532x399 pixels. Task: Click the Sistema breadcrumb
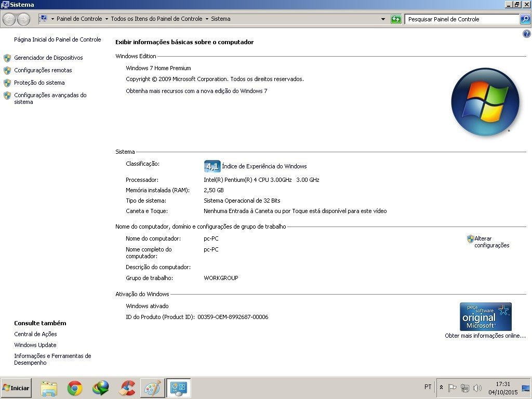click(x=220, y=19)
